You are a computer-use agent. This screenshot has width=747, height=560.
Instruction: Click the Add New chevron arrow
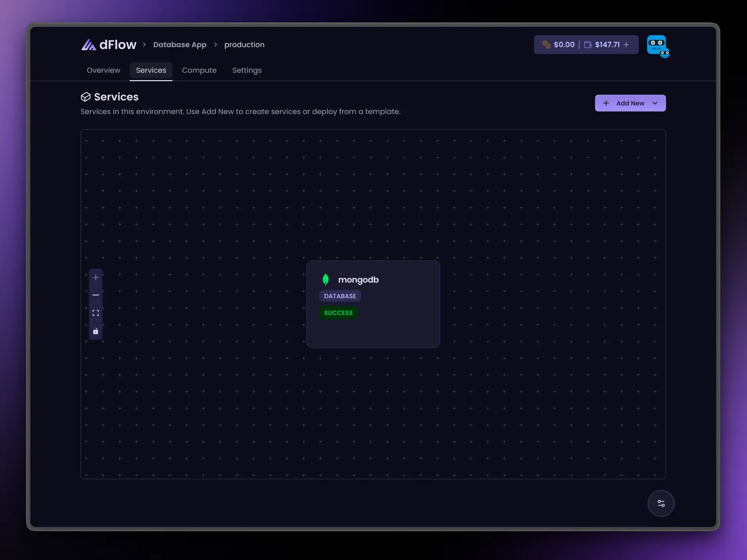click(655, 103)
